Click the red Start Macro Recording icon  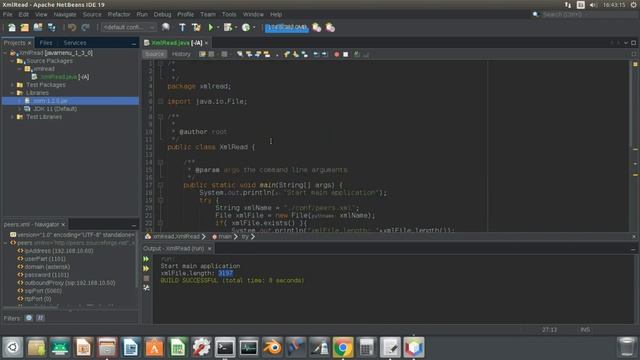[337, 54]
